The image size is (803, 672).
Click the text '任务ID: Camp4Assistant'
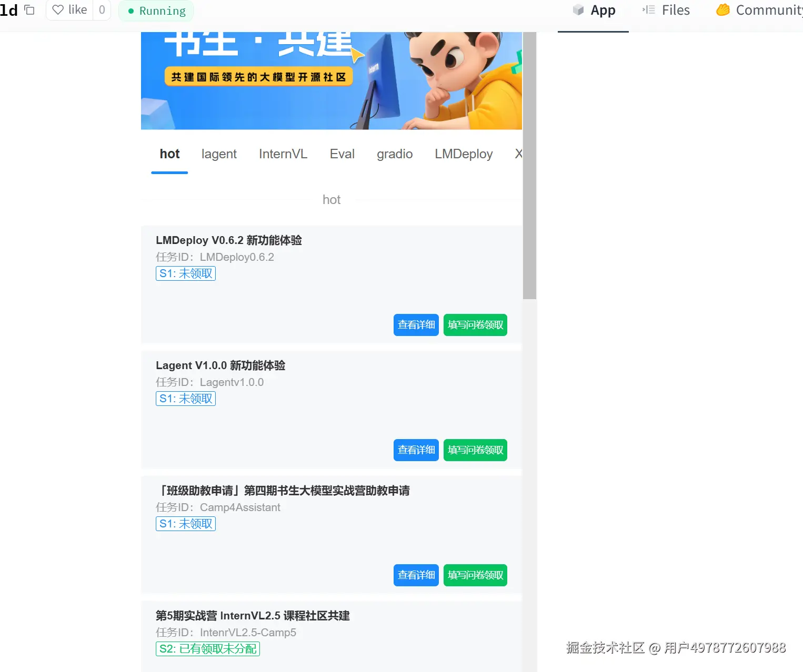[218, 507]
